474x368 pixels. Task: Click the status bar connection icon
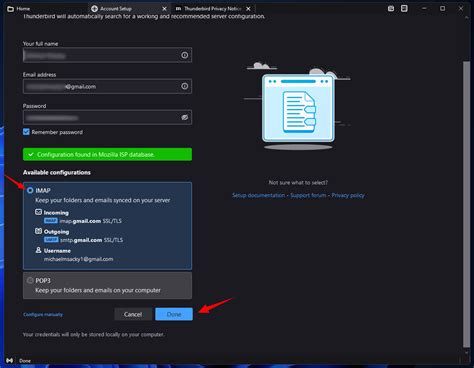click(x=10, y=361)
